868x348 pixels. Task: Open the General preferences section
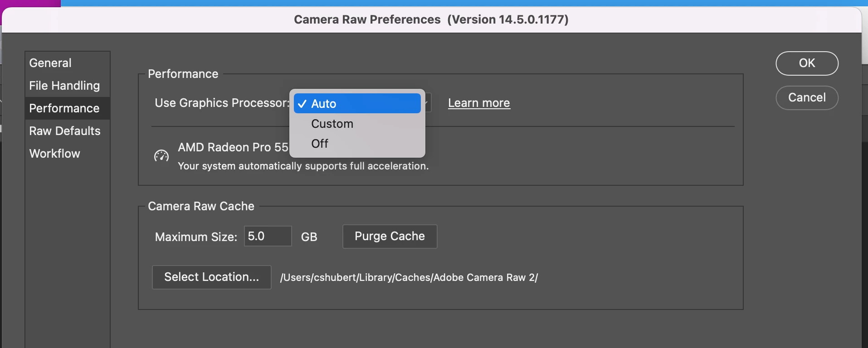tap(50, 63)
